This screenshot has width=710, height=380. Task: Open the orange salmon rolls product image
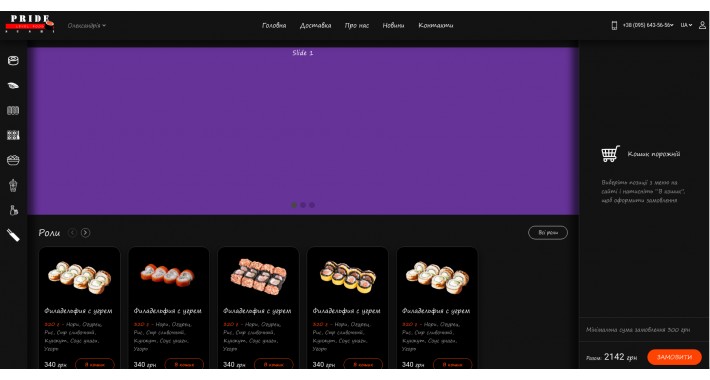167,275
